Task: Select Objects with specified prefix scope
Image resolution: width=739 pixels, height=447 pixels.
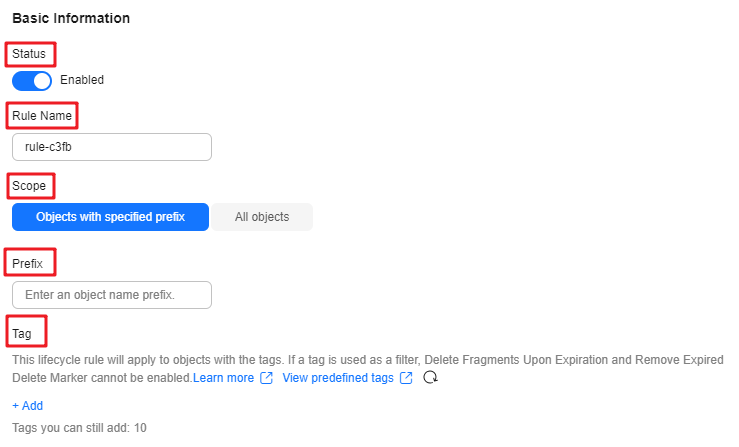Action: pos(110,217)
